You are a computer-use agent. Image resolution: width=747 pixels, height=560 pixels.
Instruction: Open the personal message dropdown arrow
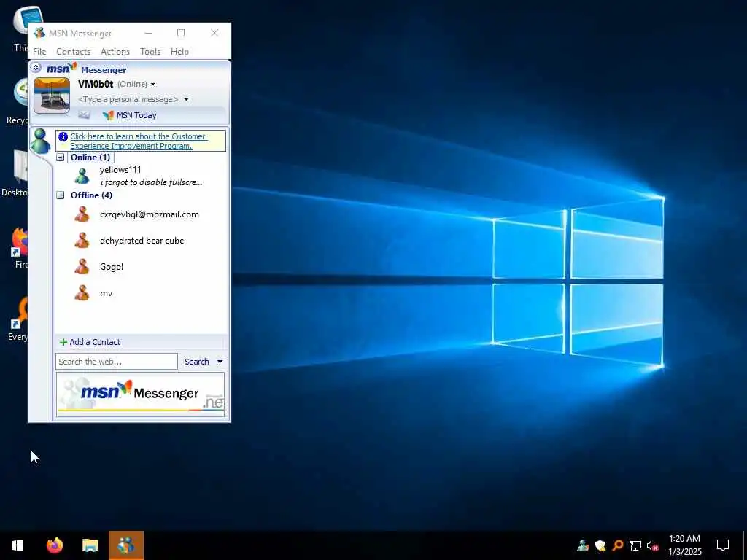[186, 99]
